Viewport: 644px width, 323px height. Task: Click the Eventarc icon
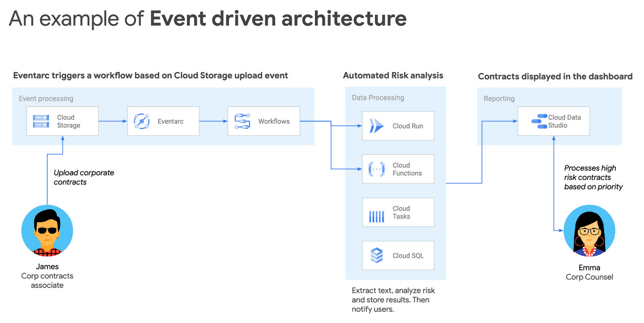click(141, 121)
